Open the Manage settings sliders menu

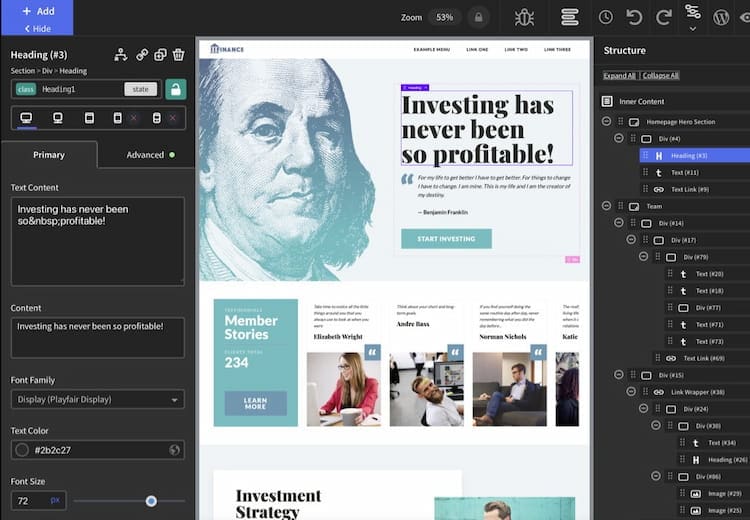(x=693, y=17)
